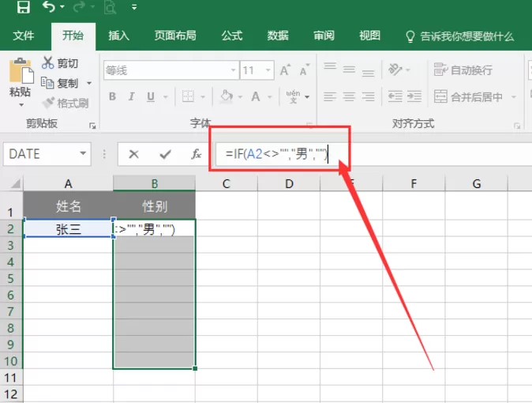Click the 粘贴 paste clipboard icon

coord(21,70)
